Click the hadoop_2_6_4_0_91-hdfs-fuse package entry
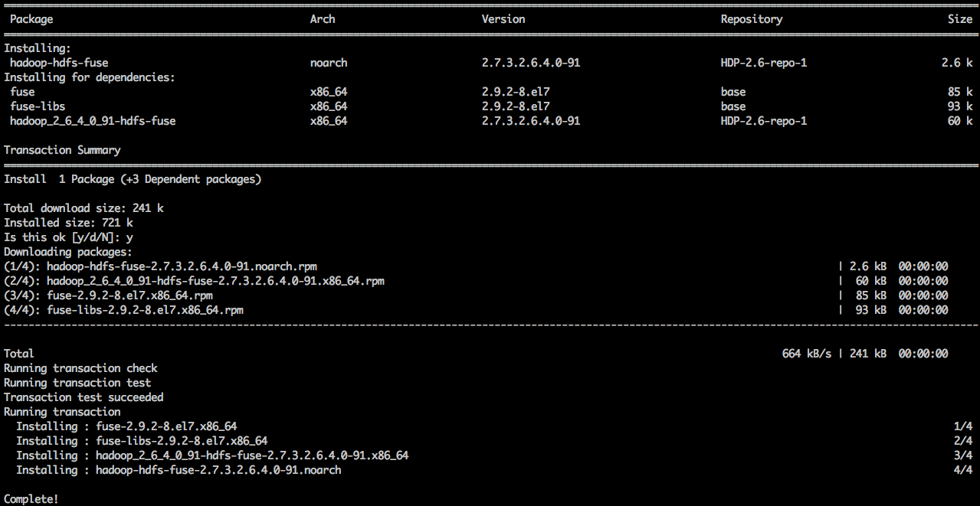Viewport: 980px width, 506px height. coord(88,120)
